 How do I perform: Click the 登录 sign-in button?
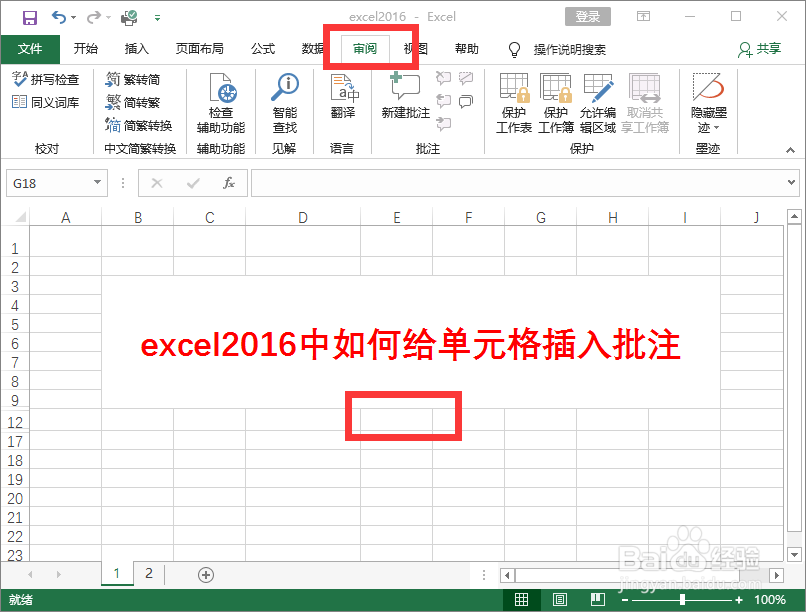(588, 16)
